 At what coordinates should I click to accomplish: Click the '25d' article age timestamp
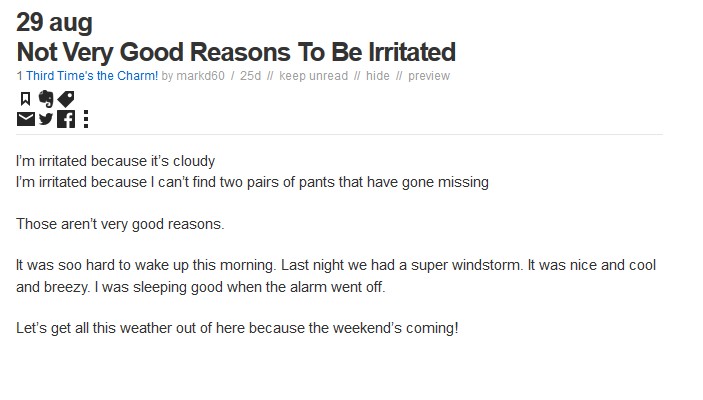coord(250,76)
